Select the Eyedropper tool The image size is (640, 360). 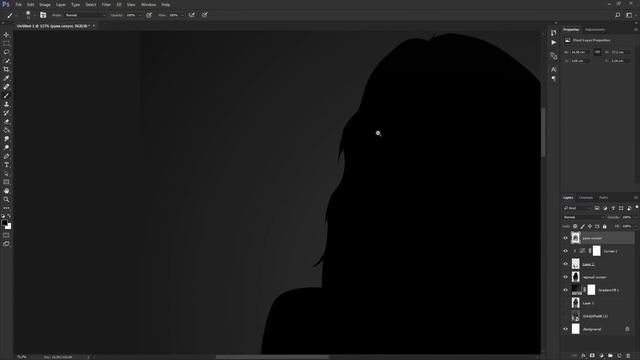(x=6, y=78)
